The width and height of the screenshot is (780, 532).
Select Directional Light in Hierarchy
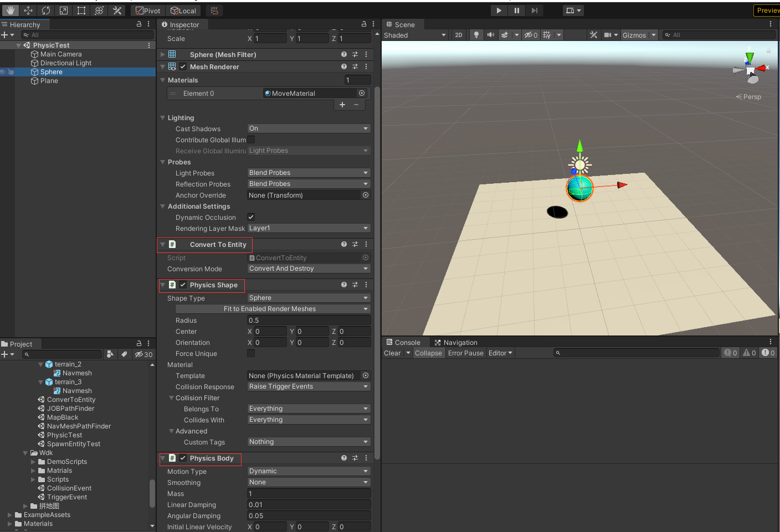pyautogui.click(x=66, y=63)
